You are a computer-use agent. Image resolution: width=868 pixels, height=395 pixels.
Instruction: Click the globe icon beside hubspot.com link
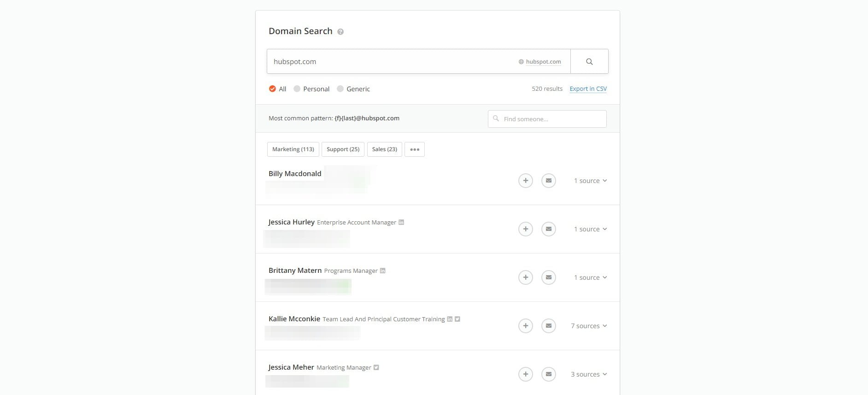point(521,62)
